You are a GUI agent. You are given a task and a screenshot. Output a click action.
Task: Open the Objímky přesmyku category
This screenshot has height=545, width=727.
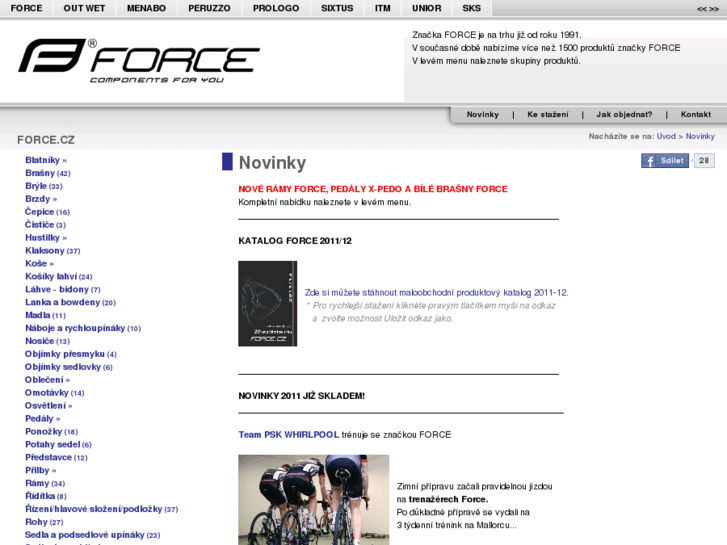click(x=71, y=354)
